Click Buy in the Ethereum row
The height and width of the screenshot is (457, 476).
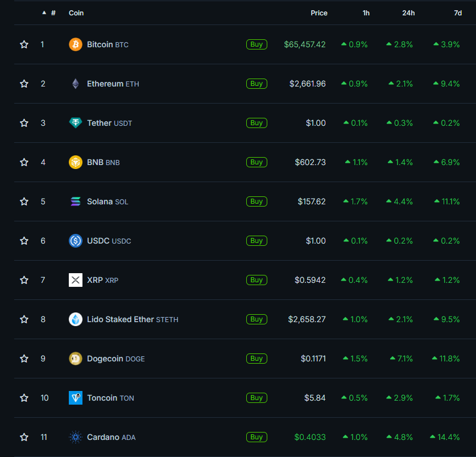pyautogui.click(x=256, y=84)
